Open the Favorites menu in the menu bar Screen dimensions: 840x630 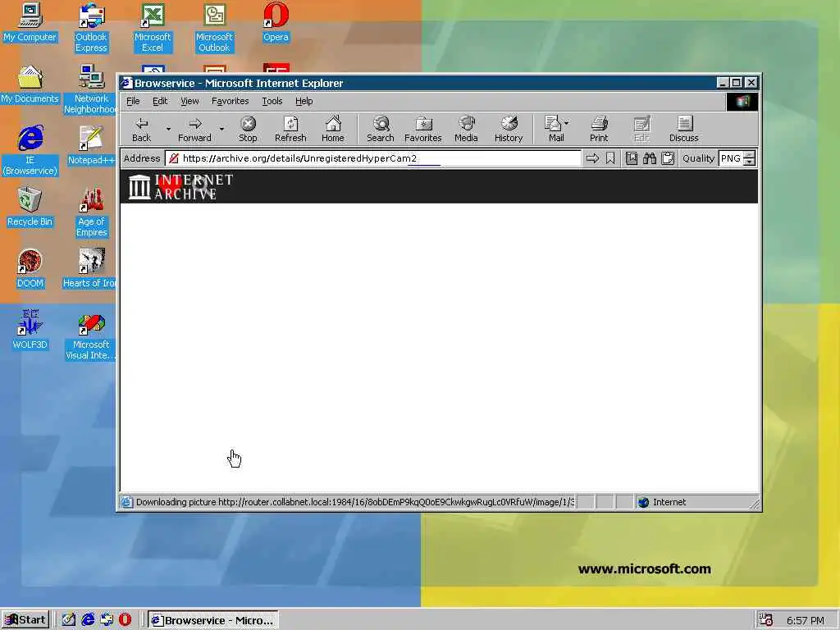coord(231,101)
